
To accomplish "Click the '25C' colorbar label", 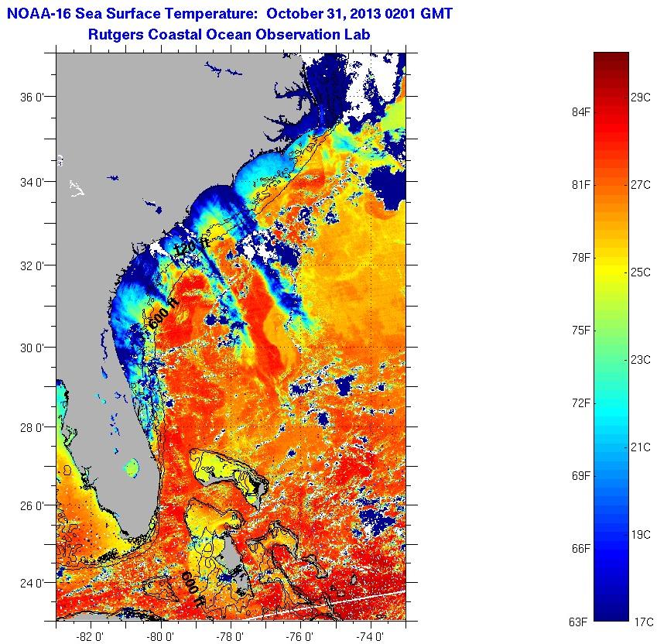I will (641, 272).
